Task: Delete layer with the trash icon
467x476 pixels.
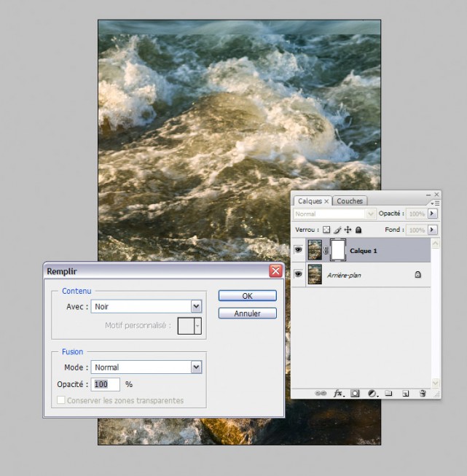Action: tap(423, 394)
